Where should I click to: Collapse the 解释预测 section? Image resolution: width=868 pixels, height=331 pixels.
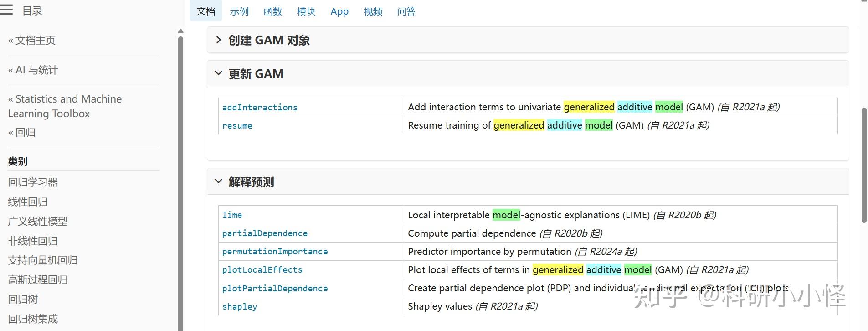point(219,182)
